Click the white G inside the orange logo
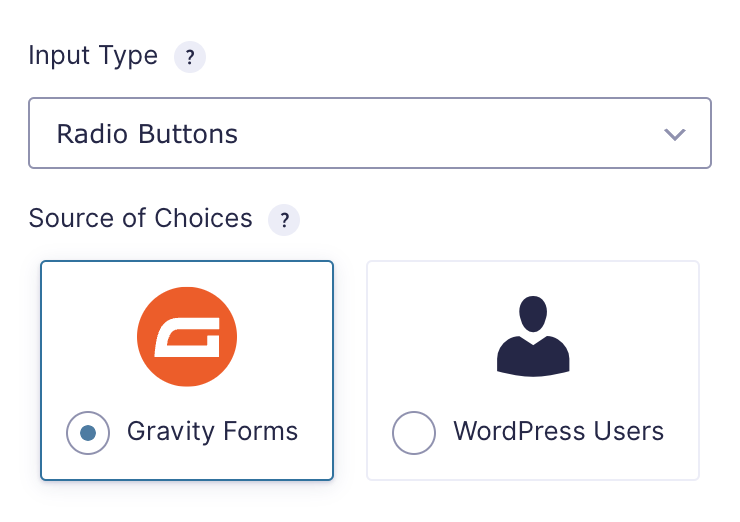The image size is (740, 522). tap(186, 337)
